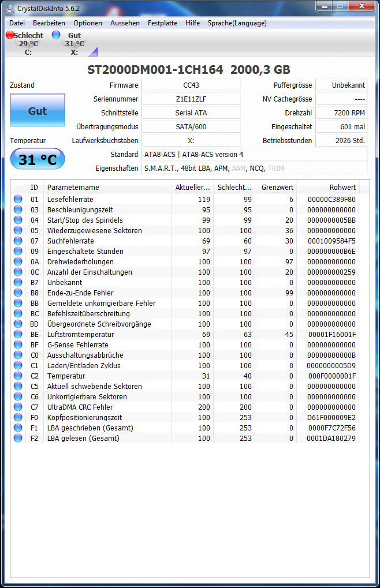Click the status icon for Ausschaltungsabbrüche
Image resolution: width=380 pixels, height=588 pixels.
(18, 355)
